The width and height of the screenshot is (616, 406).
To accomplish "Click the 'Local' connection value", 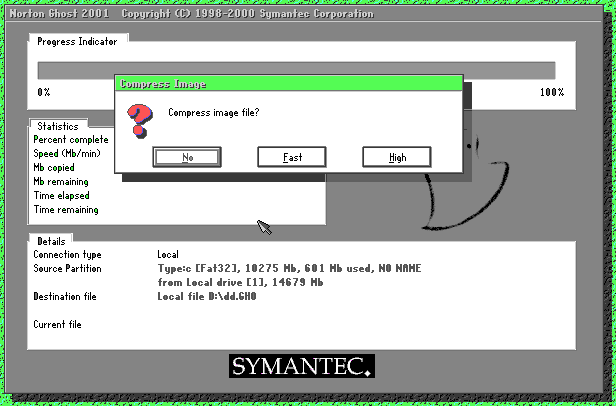I will click(x=168, y=255).
